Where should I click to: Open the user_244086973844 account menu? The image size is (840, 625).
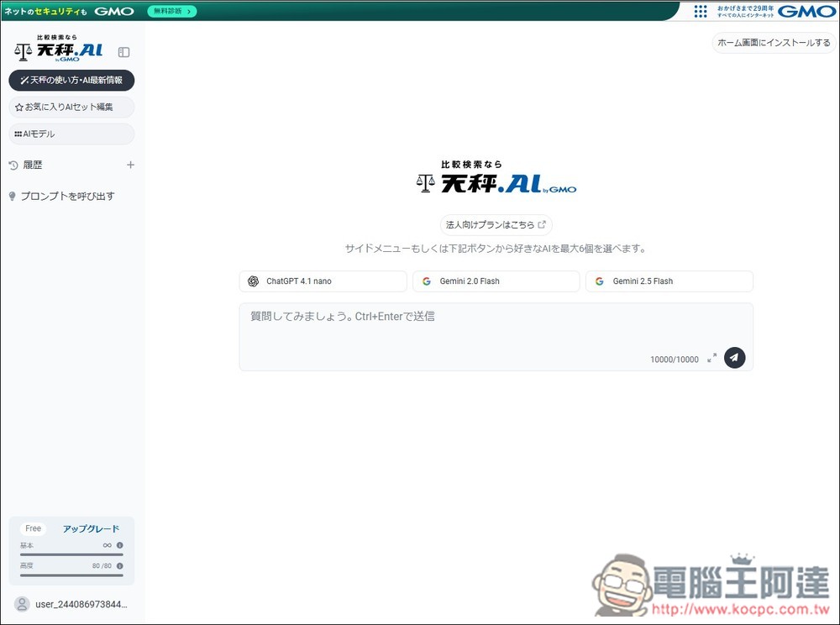[x=71, y=604]
